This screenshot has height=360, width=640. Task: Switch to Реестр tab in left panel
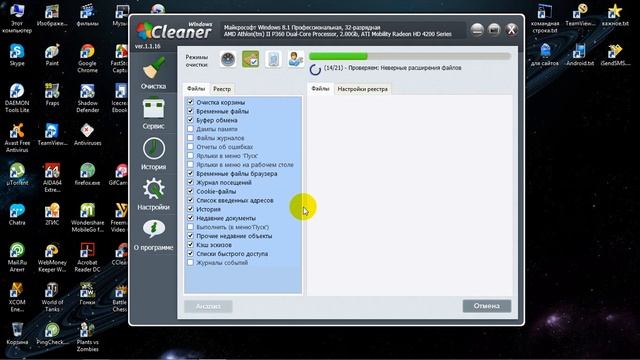[x=222, y=89]
